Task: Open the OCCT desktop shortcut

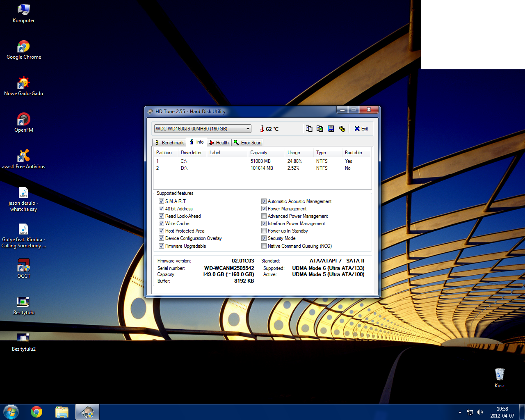Action: [x=24, y=269]
